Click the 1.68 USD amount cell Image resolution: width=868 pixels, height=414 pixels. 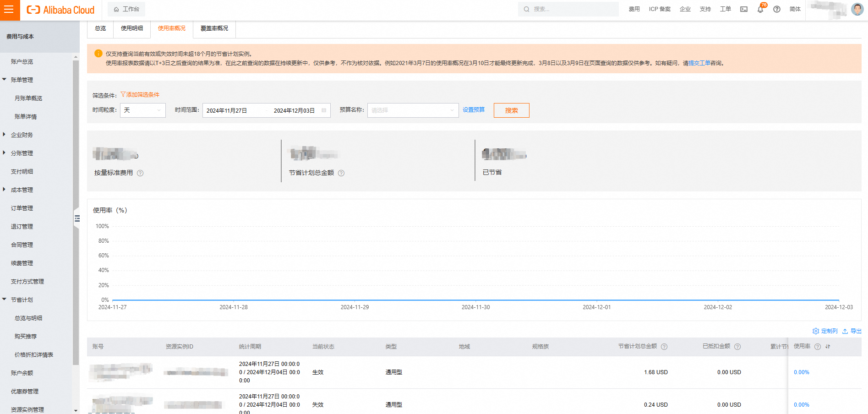point(655,372)
